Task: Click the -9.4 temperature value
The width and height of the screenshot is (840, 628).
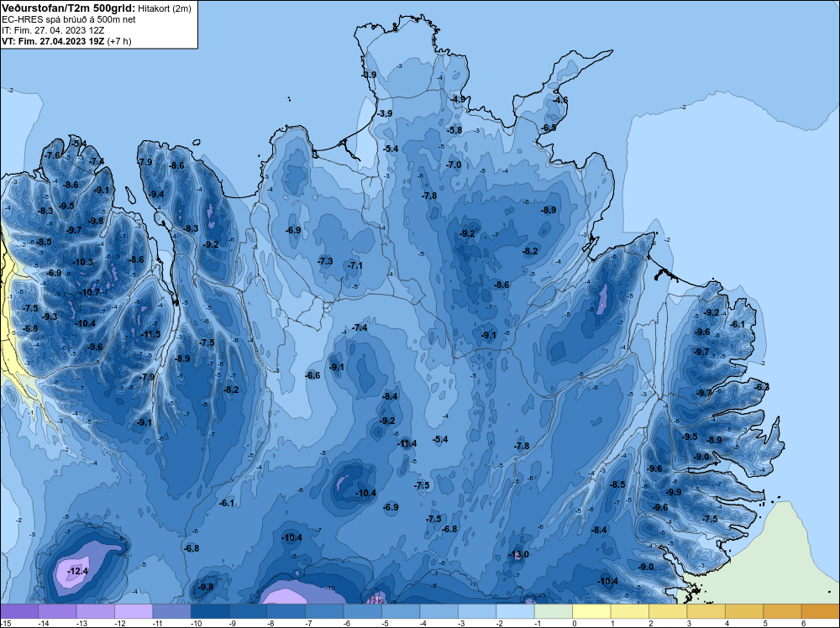Action: pyautogui.click(x=156, y=194)
